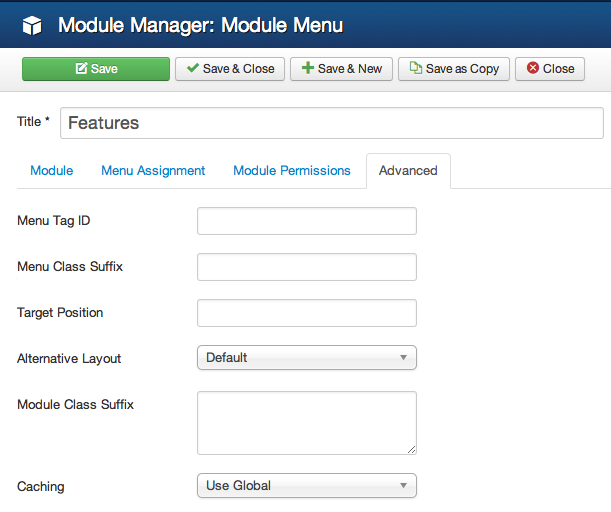Click the Menu Class Suffix input box
The image size is (611, 512).
click(x=307, y=267)
